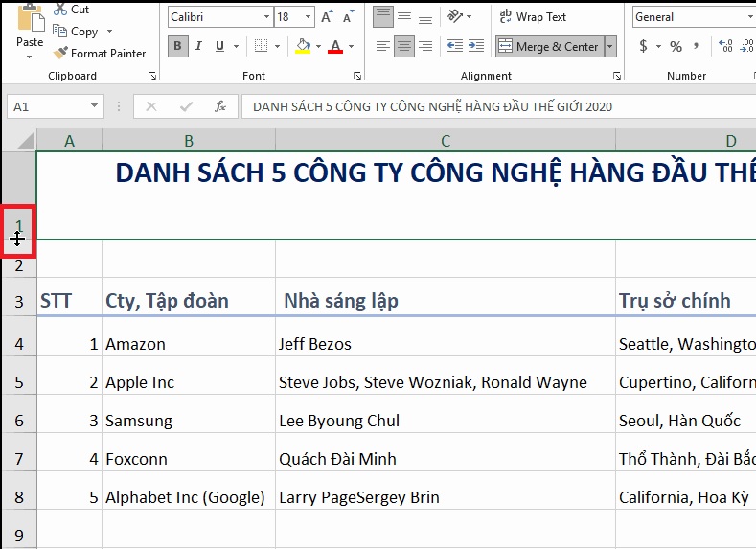Apply the borders icon

pos(261,46)
